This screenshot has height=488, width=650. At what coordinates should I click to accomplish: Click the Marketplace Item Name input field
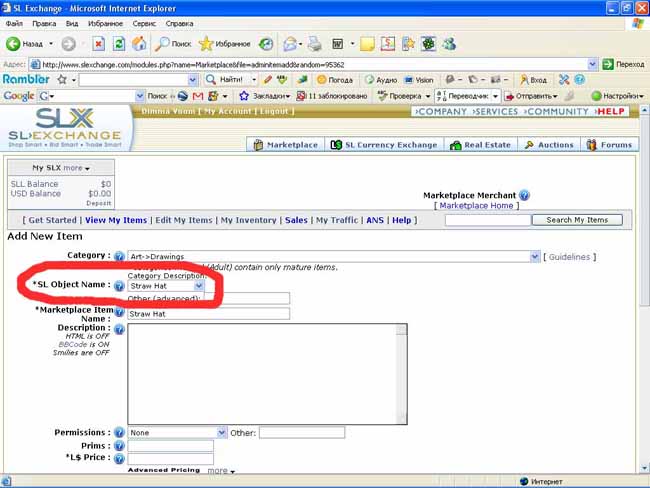(x=209, y=314)
